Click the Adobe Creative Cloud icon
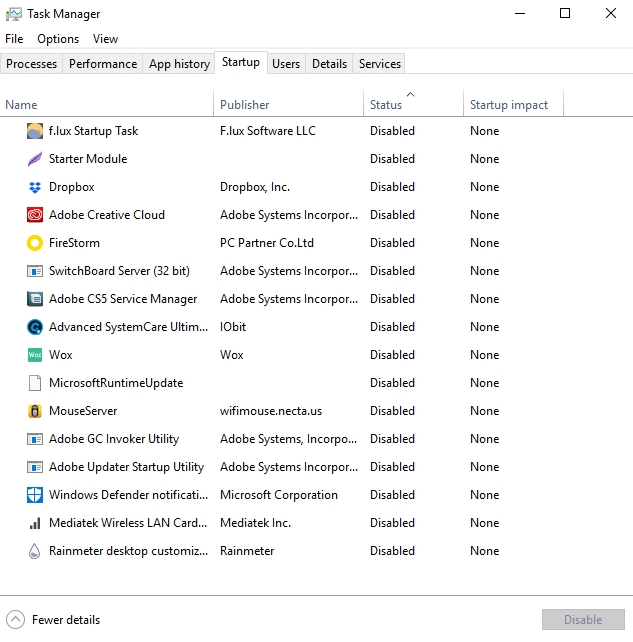 tap(35, 215)
